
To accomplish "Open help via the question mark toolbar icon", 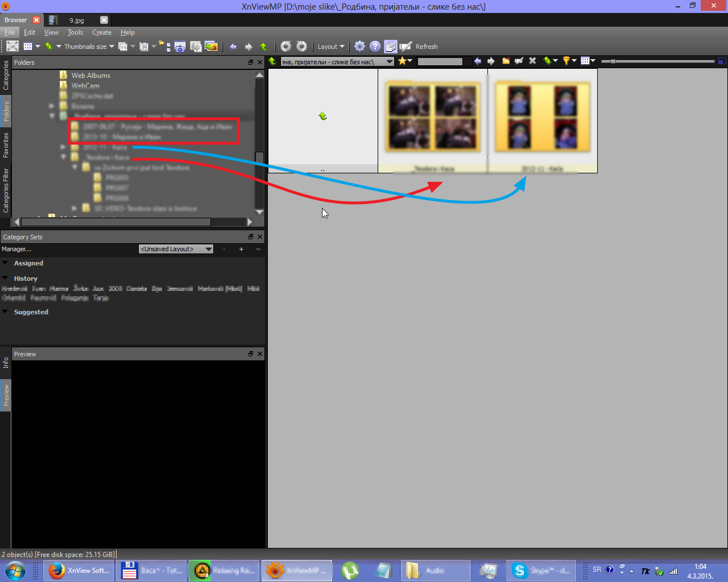I will tap(375, 46).
